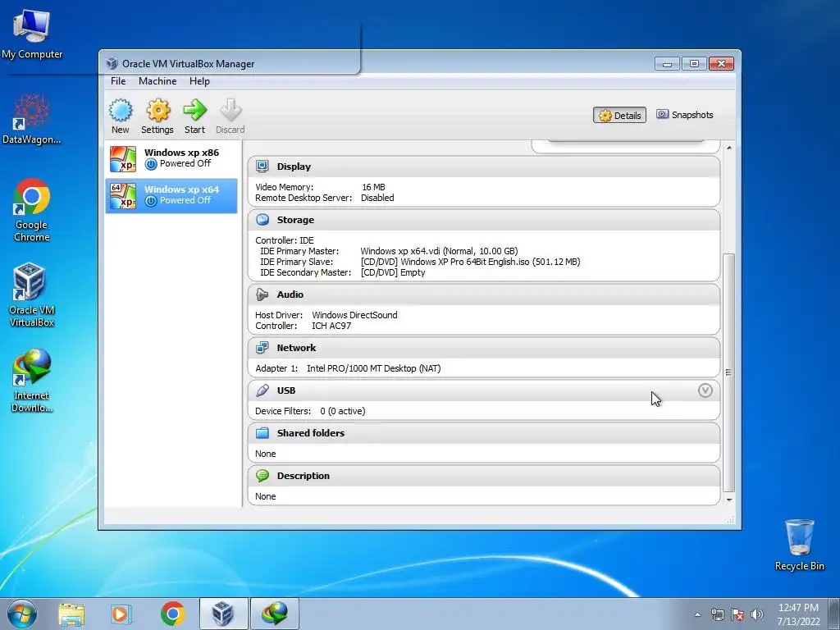
Task: Click the x64 Powered Off state icon
Action: 151,201
